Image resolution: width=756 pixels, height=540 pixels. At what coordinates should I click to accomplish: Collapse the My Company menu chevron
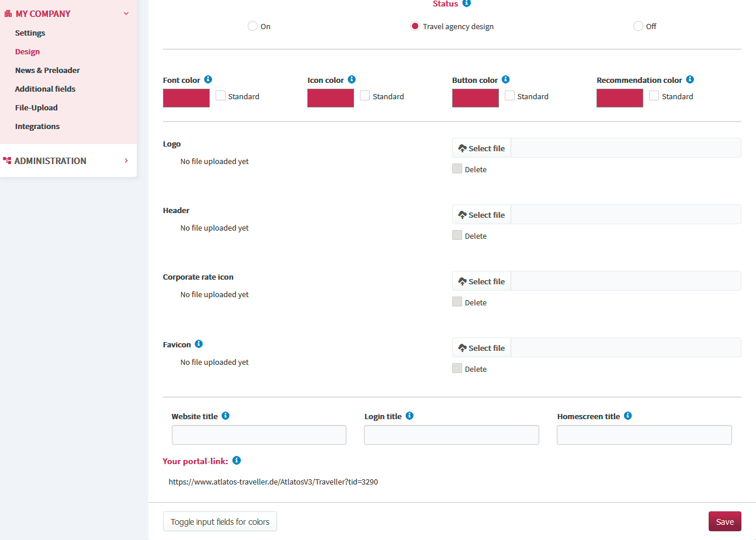tap(126, 13)
